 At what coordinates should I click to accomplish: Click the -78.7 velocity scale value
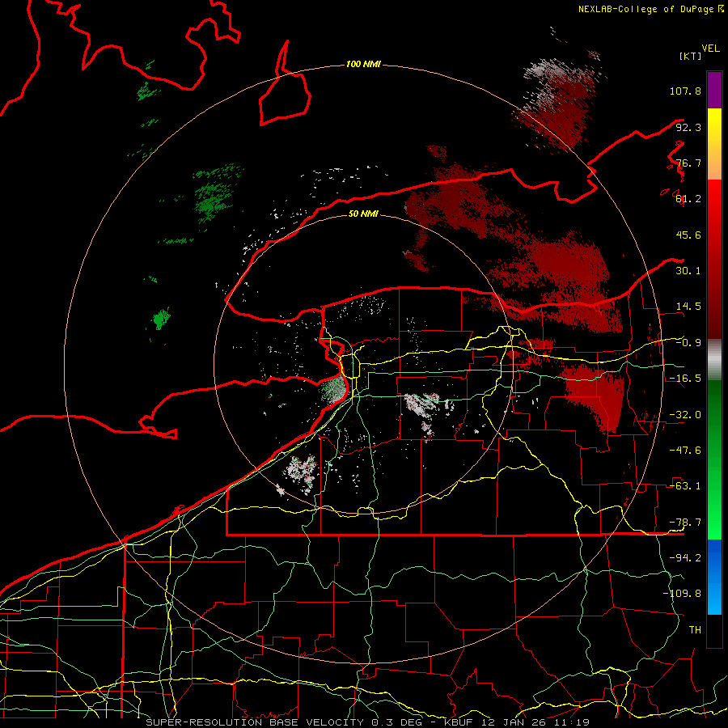point(685,523)
